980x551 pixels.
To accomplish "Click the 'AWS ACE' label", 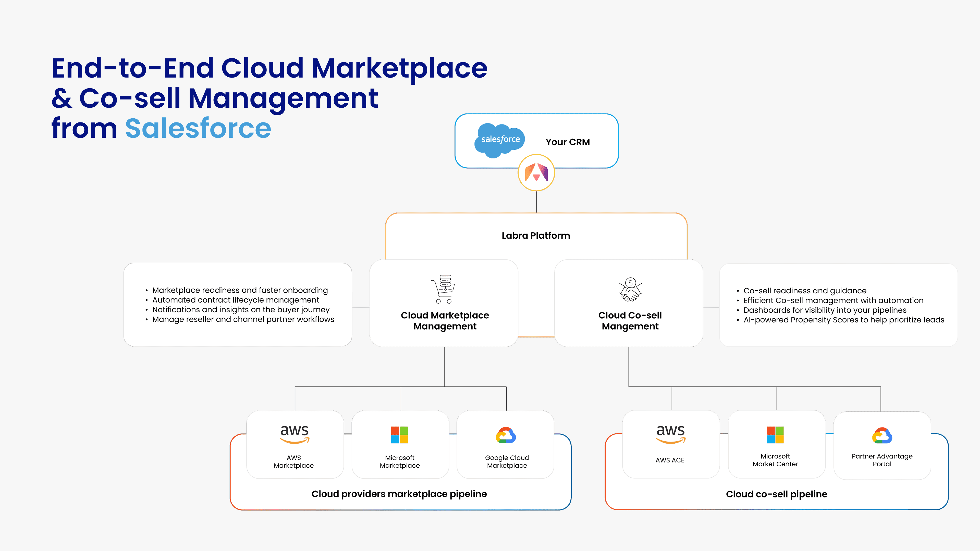I will [670, 460].
